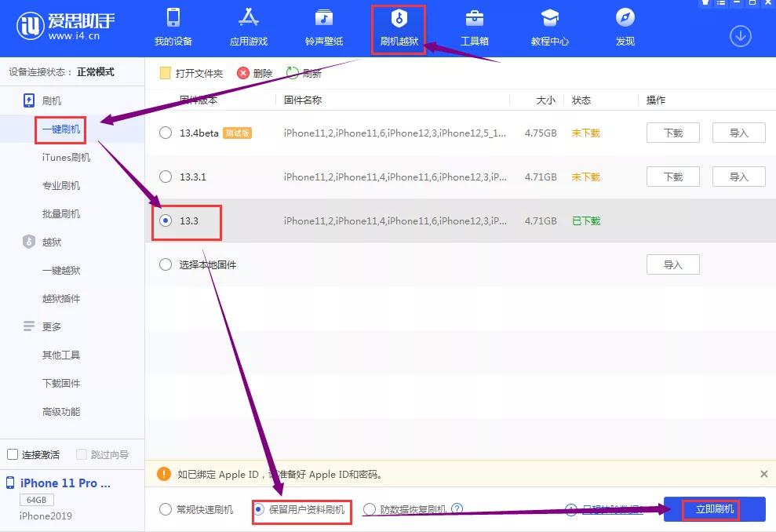Screen dimensions: 776x532
Task: Open the 铃声壁纸 ringtone wallpaper icon
Action: pos(324,18)
